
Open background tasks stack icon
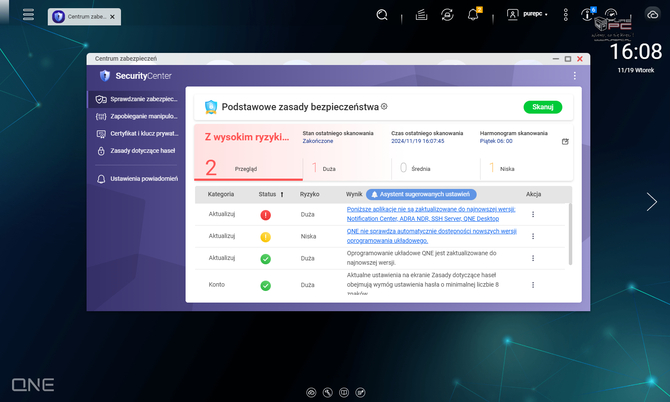(421, 15)
